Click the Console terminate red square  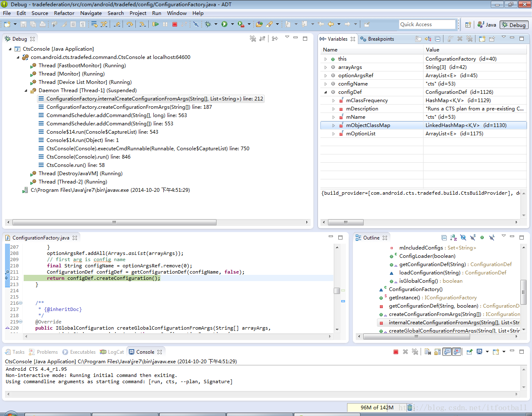[396, 352]
